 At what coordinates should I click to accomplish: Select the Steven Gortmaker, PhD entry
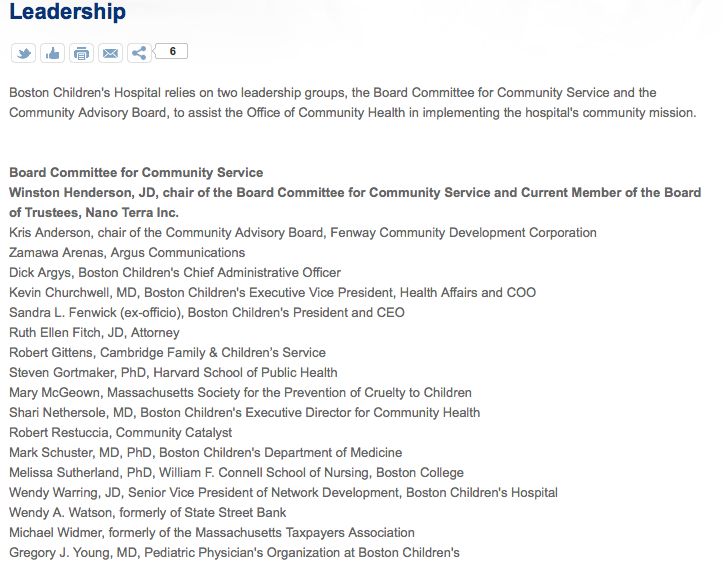[173, 373]
